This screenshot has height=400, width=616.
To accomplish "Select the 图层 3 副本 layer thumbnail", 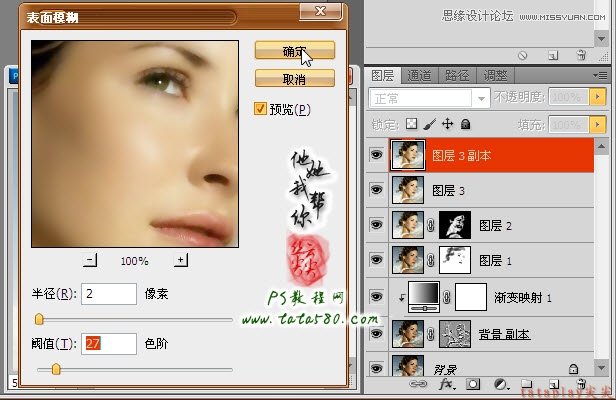I will pyautogui.click(x=408, y=155).
